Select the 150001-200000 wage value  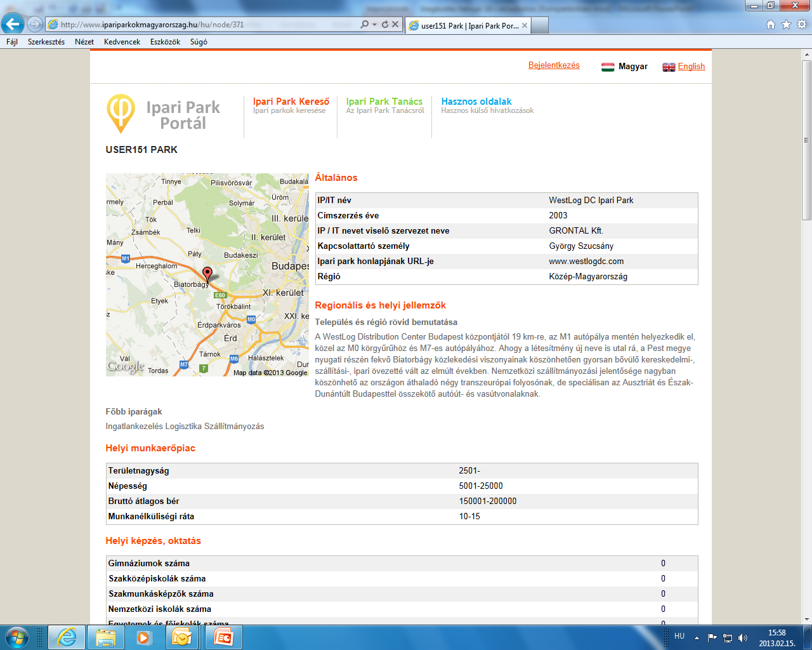(x=488, y=501)
